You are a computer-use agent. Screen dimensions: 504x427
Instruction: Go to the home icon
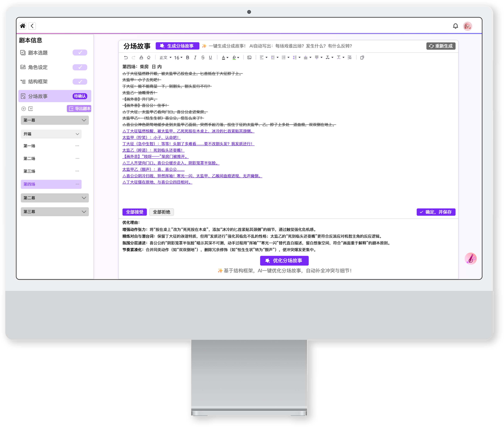coord(23,26)
